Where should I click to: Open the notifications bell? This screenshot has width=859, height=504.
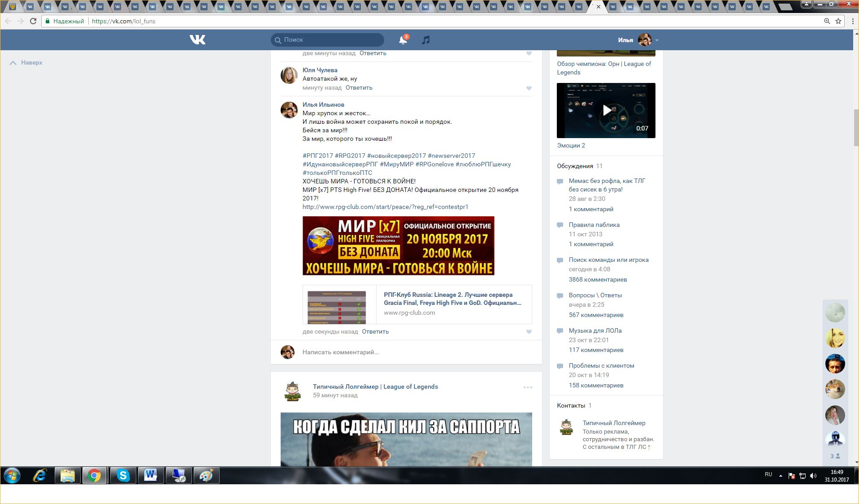[x=403, y=40]
